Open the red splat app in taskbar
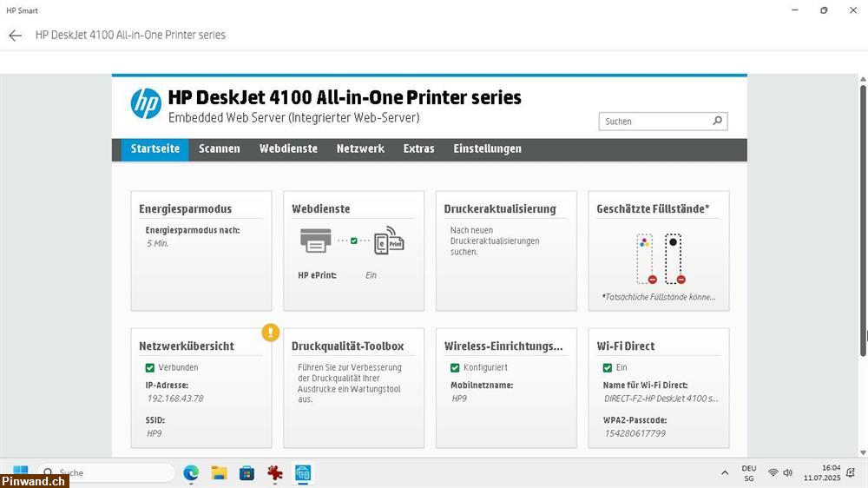This screenshot has height=488, width=868. [275, 473]
